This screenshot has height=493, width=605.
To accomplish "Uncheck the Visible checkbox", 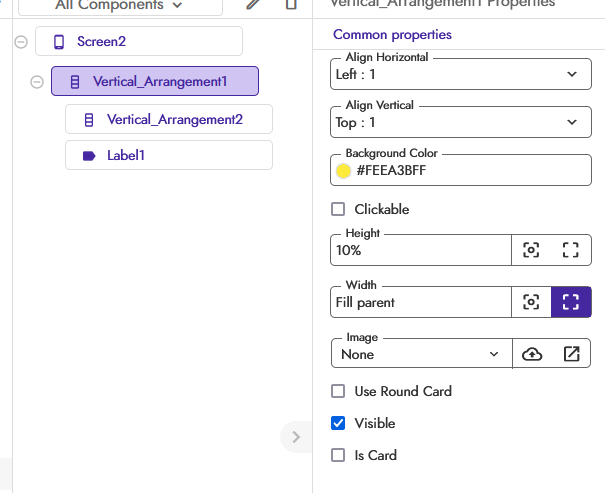I will 338,423.
